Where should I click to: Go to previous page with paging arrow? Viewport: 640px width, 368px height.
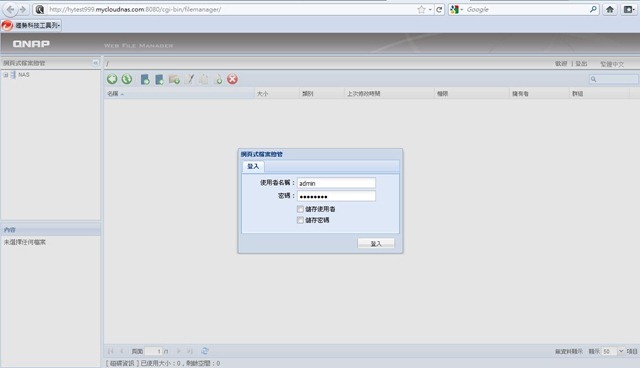point(121,351)
